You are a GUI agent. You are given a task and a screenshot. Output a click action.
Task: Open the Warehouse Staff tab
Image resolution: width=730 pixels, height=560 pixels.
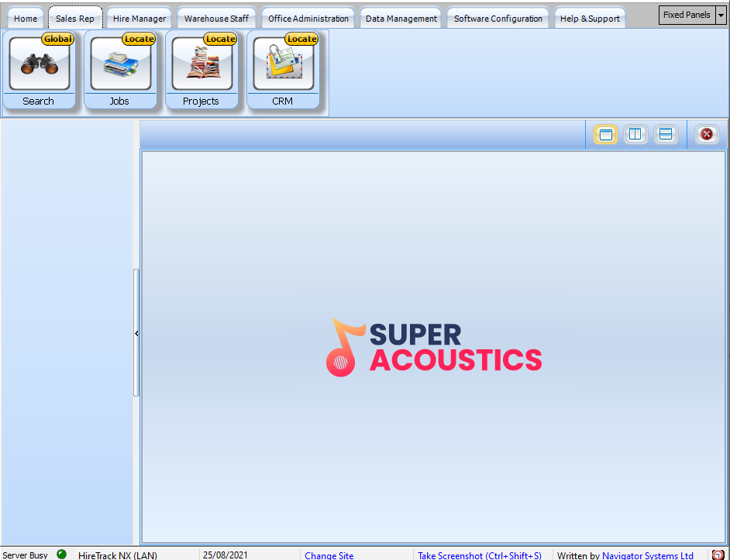[216, 19]
